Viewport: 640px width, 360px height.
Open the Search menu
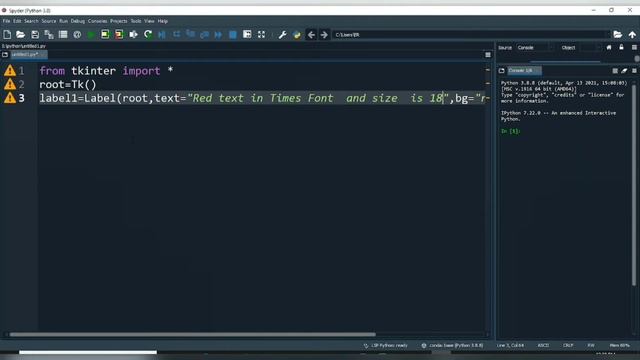pos(31,21)
